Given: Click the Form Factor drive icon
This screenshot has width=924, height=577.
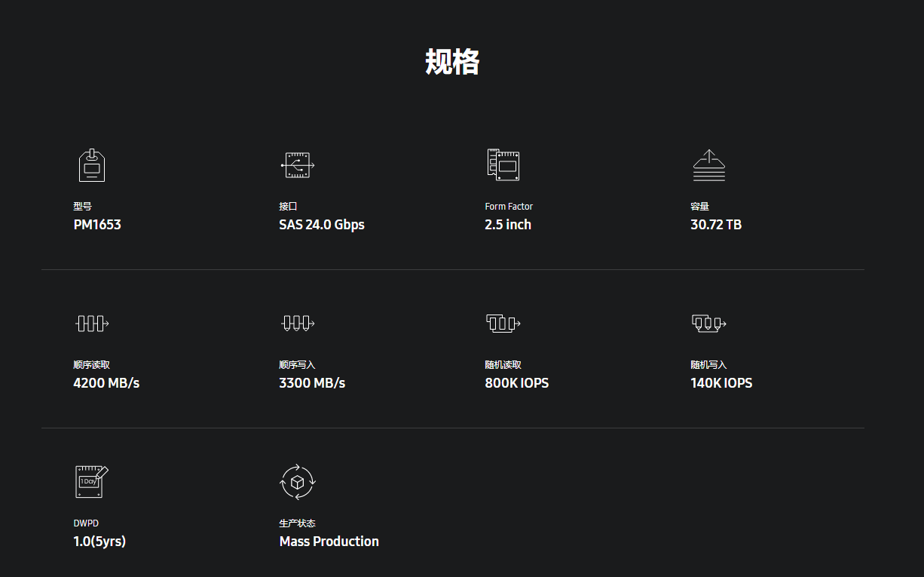Looking at the screenshot, I should 503,164.
